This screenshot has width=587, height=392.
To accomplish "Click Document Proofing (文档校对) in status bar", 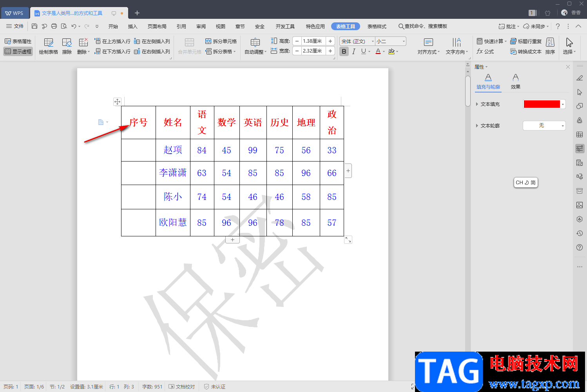I will click(x=182, y=387).
